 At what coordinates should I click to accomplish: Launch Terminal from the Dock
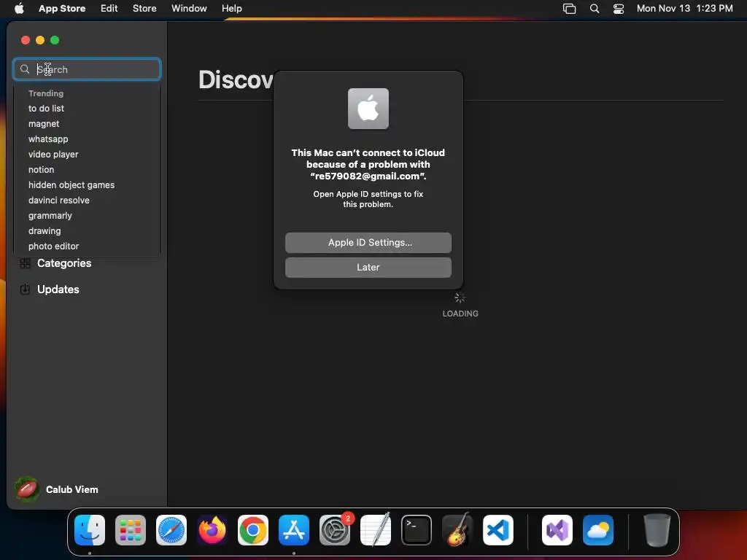click(417, 530)
